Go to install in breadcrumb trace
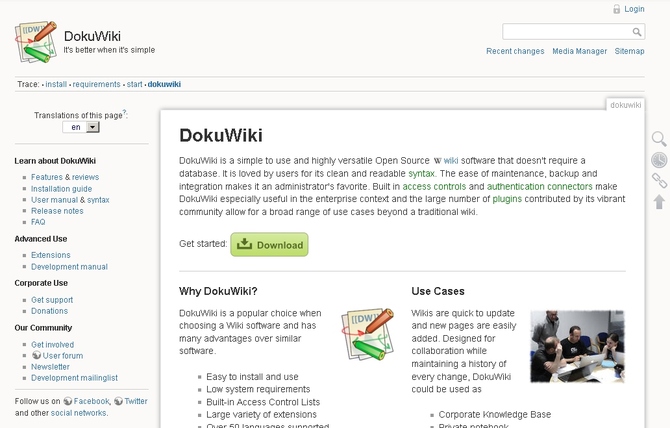 (56, 84)
